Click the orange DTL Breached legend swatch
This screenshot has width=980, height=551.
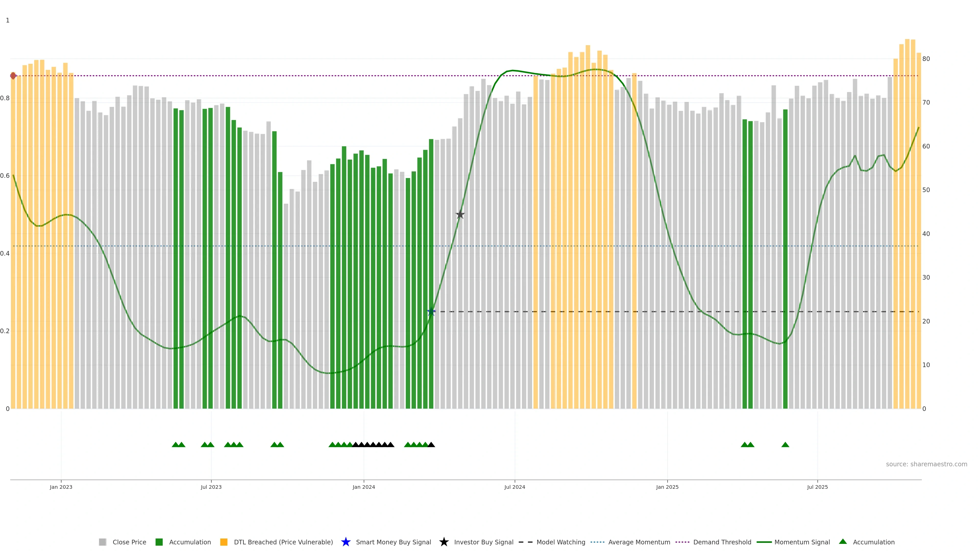pos(224,542)
